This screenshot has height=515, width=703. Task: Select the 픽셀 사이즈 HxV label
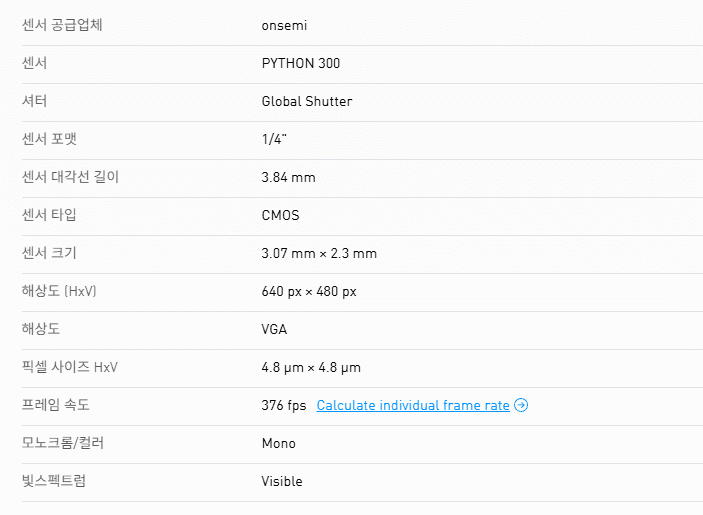(70, 367)
